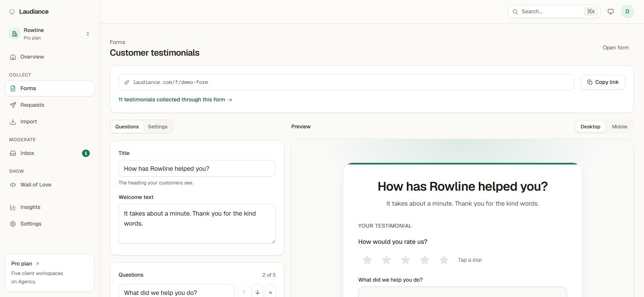Rate five stars in the preview
The image size is (644, 297).
[x=444, y=260]
